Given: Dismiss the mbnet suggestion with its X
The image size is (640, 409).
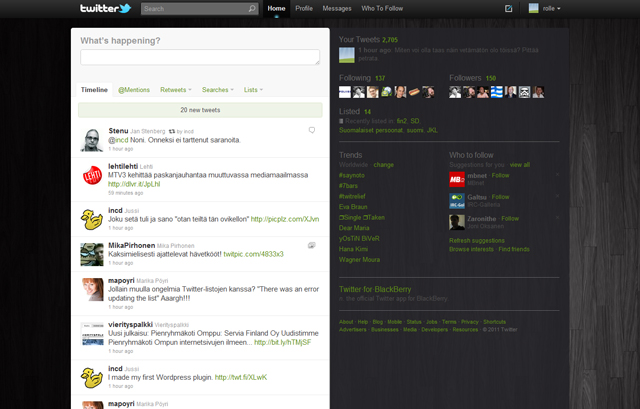Looking at the screenshot, I should coord(557,174).
